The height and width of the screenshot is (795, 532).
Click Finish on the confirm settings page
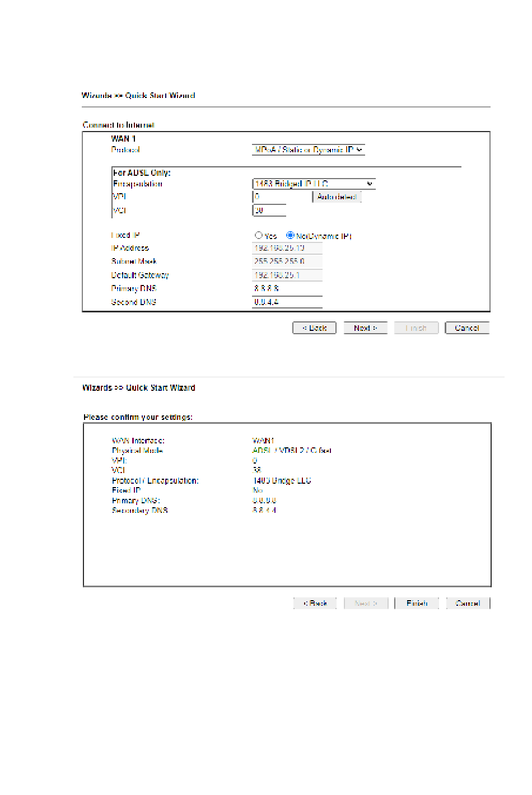[x=417, y=603]
